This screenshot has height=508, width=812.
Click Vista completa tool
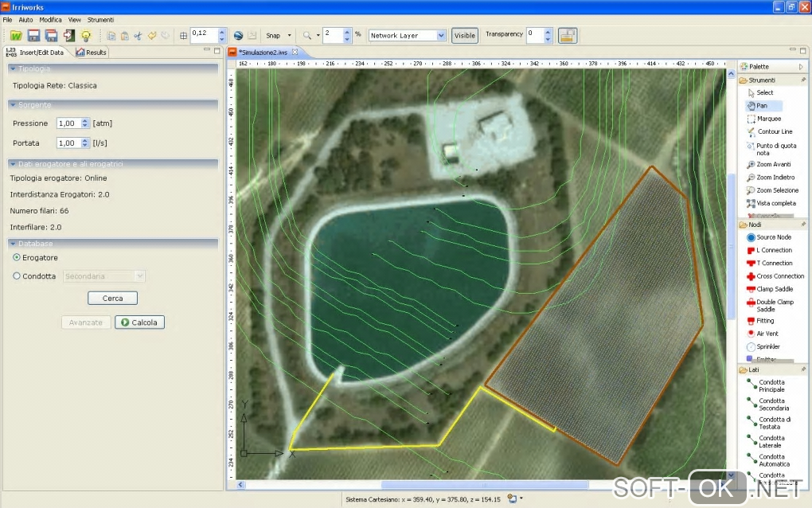(771, 203)
